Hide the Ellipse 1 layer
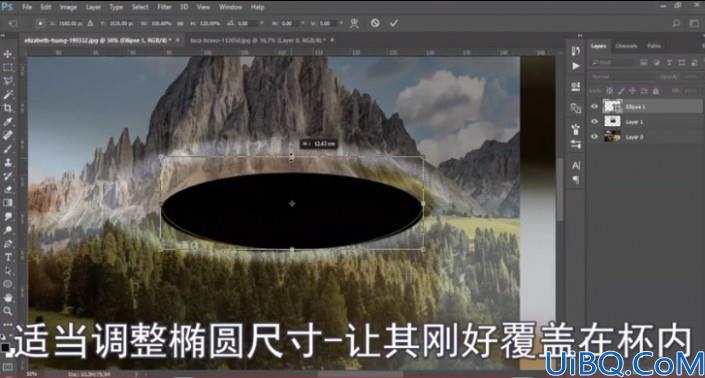 click(594, 107)
